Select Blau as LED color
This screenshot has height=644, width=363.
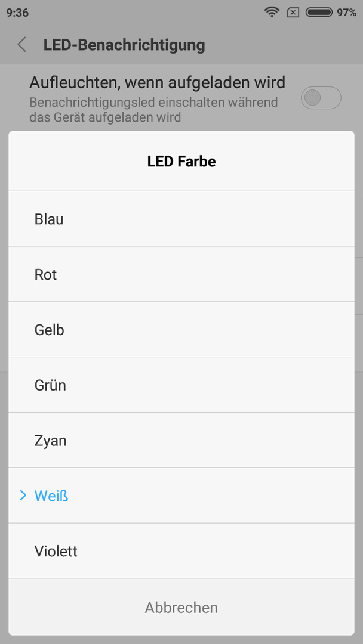pos(181,219)
